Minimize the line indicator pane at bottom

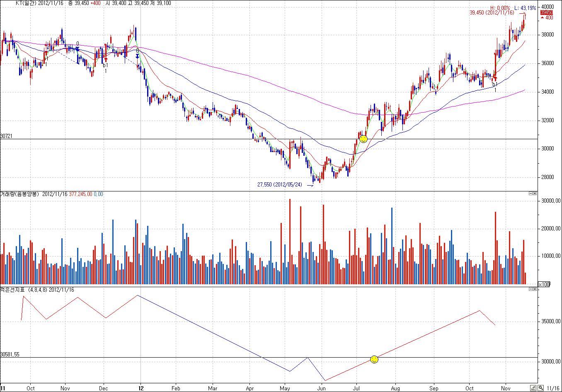click(531, 289)
